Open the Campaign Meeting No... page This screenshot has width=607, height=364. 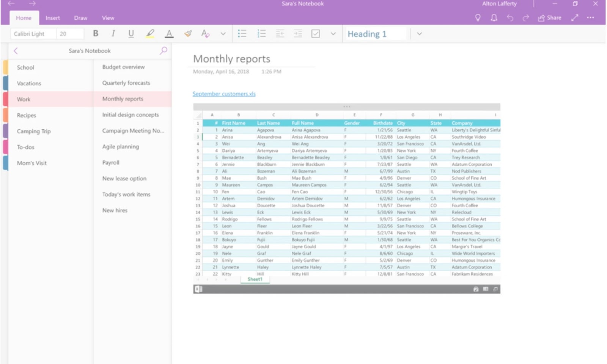(132, 130)
